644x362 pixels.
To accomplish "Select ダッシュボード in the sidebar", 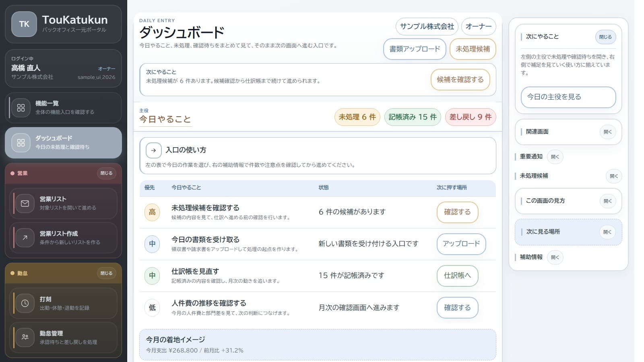I will pyautogui.click(x=63, y=143).
